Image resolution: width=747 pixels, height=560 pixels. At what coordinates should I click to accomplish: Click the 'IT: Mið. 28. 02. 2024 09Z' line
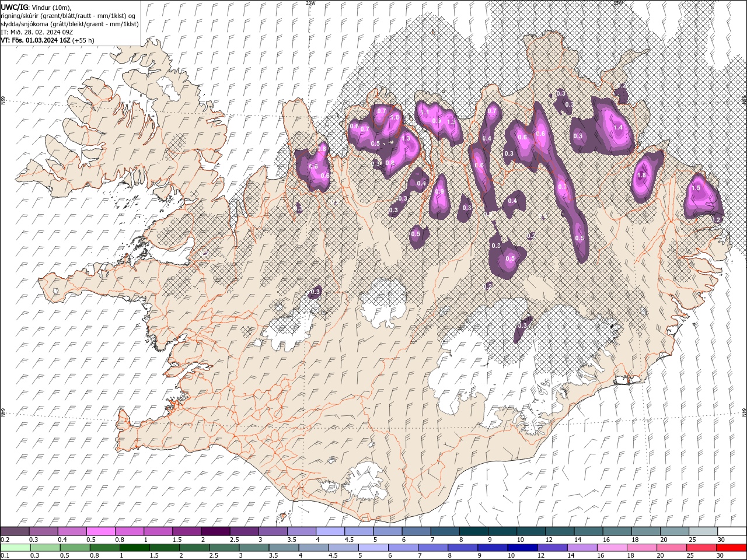point(37,32)
